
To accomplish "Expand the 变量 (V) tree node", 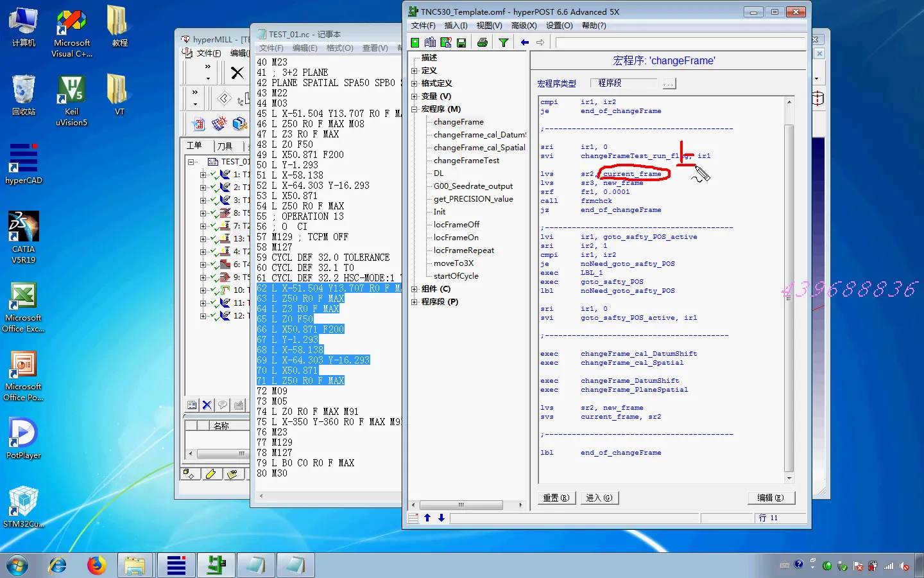I will pos(415,96).
